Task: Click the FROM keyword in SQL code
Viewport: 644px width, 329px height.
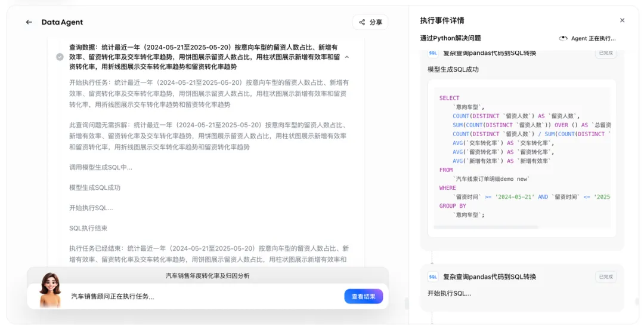Action: coord(446,170)
